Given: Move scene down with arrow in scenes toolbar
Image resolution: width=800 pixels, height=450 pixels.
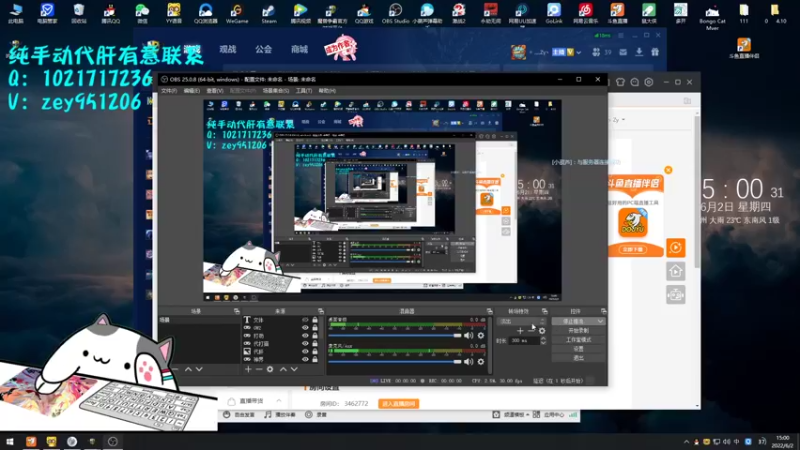Looking at the screenshot, I should tap(199, 369).
